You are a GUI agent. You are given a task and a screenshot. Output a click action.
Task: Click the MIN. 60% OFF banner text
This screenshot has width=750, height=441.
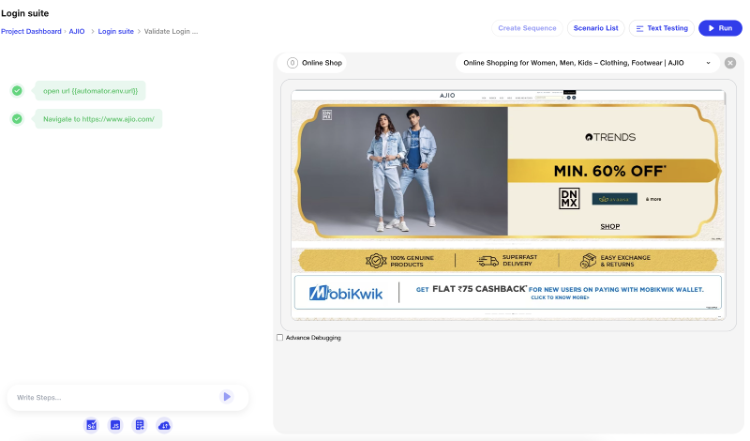[610, 171]
